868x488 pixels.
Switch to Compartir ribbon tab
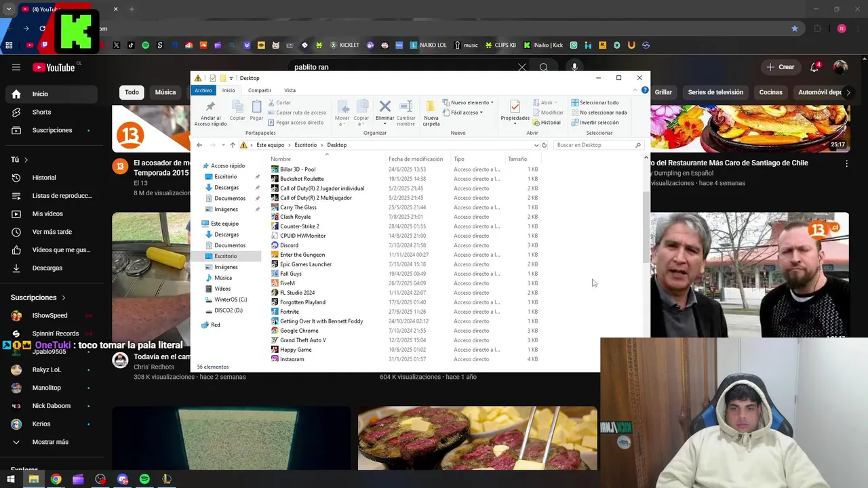[x=260, y=90]
